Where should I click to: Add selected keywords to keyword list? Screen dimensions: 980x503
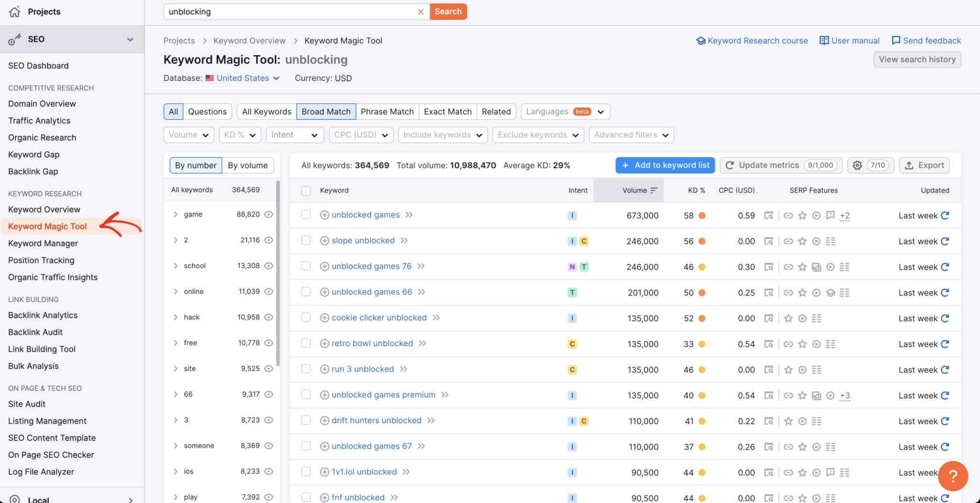(665, 165)
